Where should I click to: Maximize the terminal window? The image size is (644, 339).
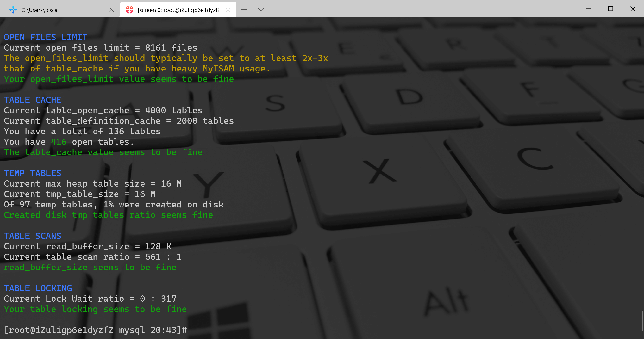pyautogui.click(x=610, y=9)
